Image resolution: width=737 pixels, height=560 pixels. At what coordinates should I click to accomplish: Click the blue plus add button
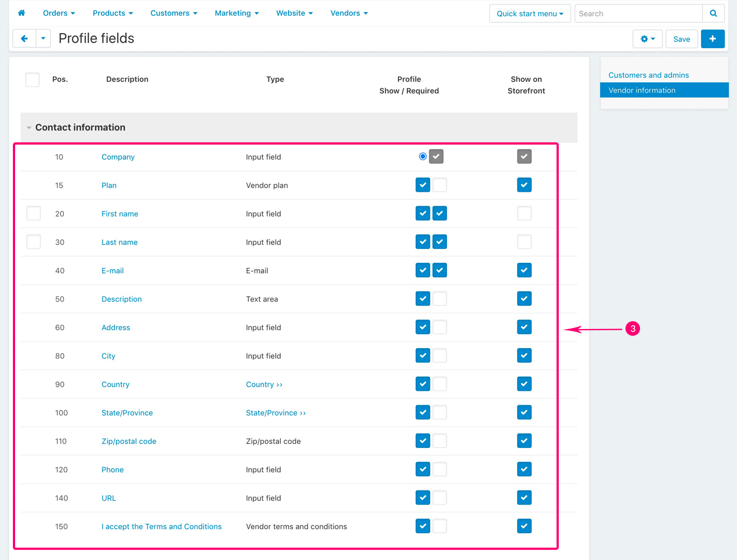[712, 39]
